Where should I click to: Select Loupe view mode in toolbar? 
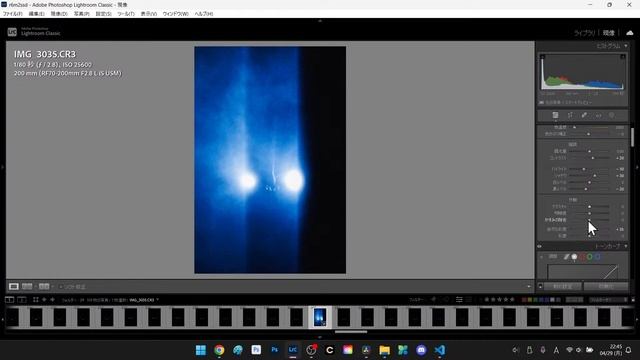13,287
